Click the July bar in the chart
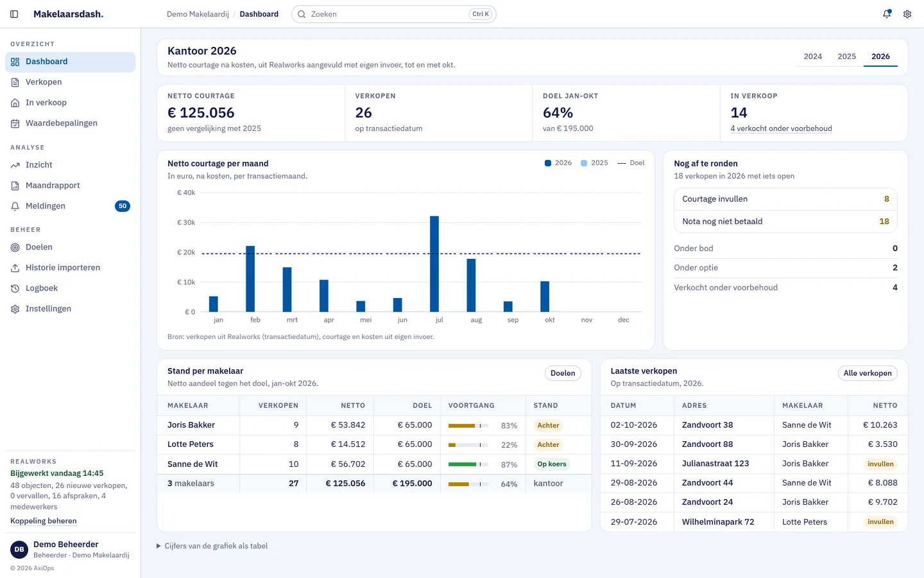 pyautogui.click(x=434, y=264)
